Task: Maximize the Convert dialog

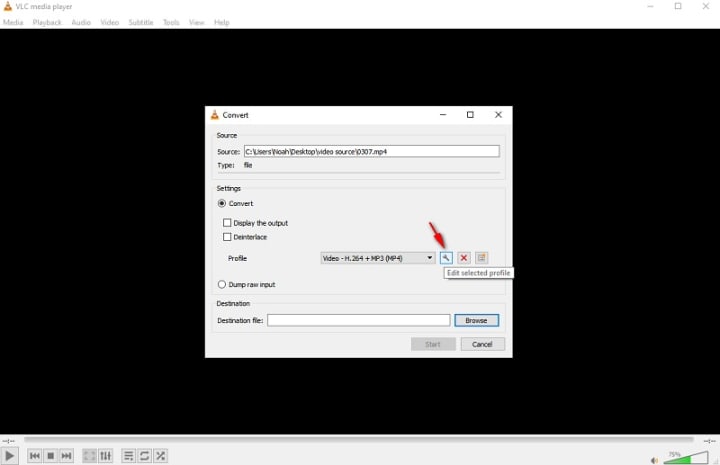Action: pyautogui.click(x=470, y=115)
